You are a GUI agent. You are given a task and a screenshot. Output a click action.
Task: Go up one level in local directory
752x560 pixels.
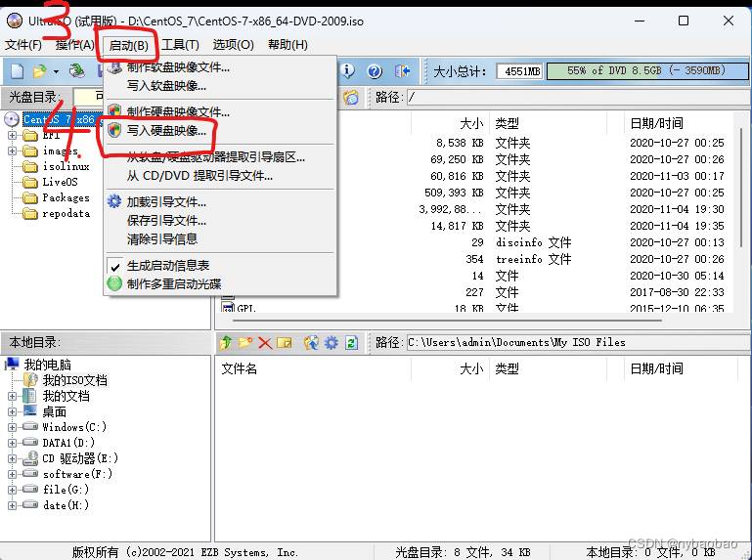(226, 342)
